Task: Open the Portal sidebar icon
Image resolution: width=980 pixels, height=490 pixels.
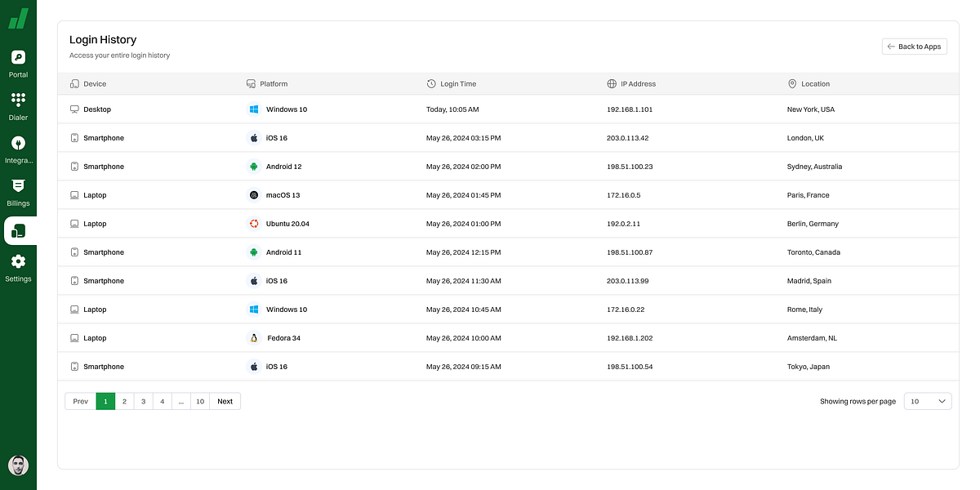Action: [18, 57]
